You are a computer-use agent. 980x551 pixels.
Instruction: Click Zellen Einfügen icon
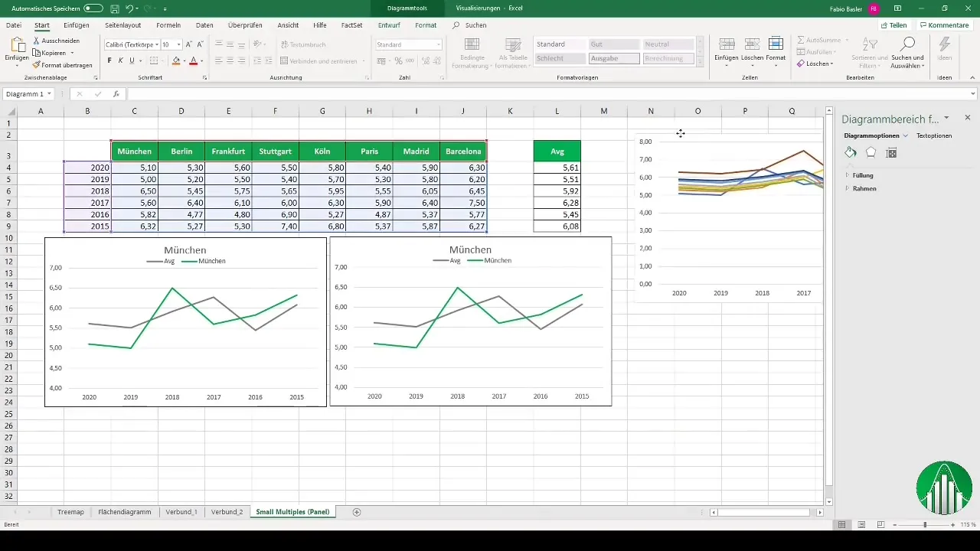(x=727, y=44)
